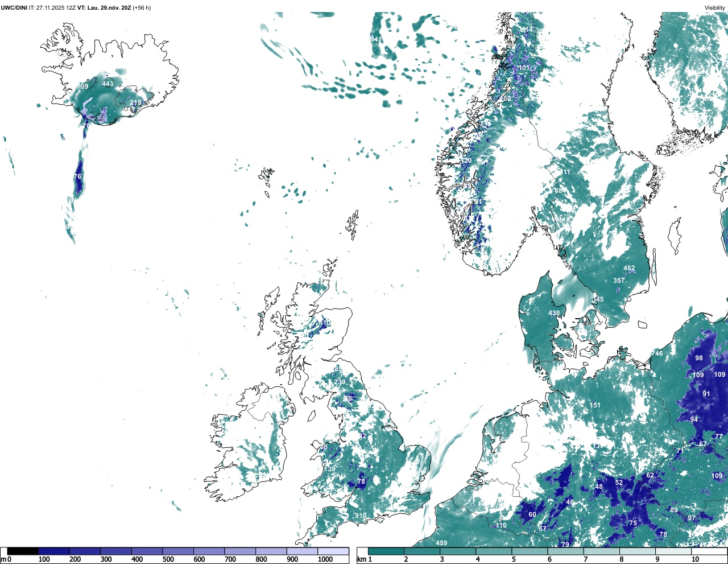Click the '60' value over Belgium

point(532,514)
